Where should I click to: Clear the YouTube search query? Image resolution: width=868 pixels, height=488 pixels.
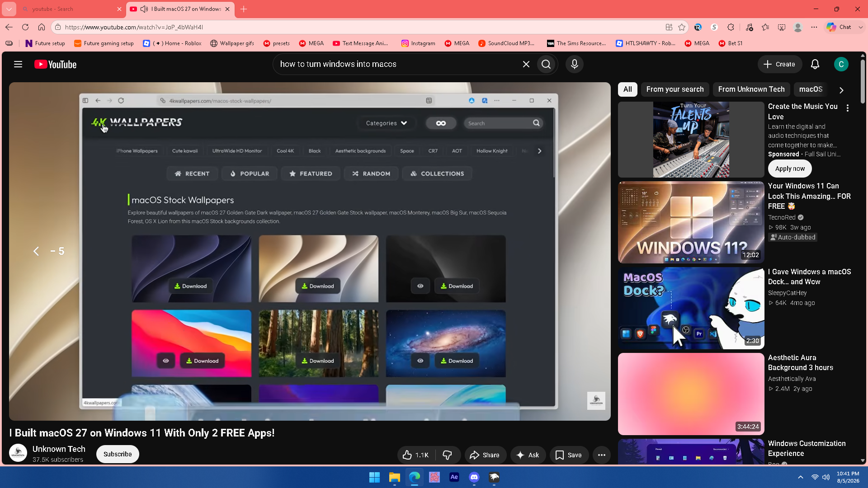(x=526, y=64)
